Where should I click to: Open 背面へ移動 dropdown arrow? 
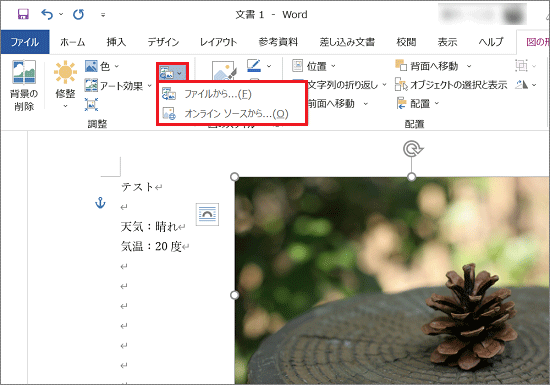[469, 66]
